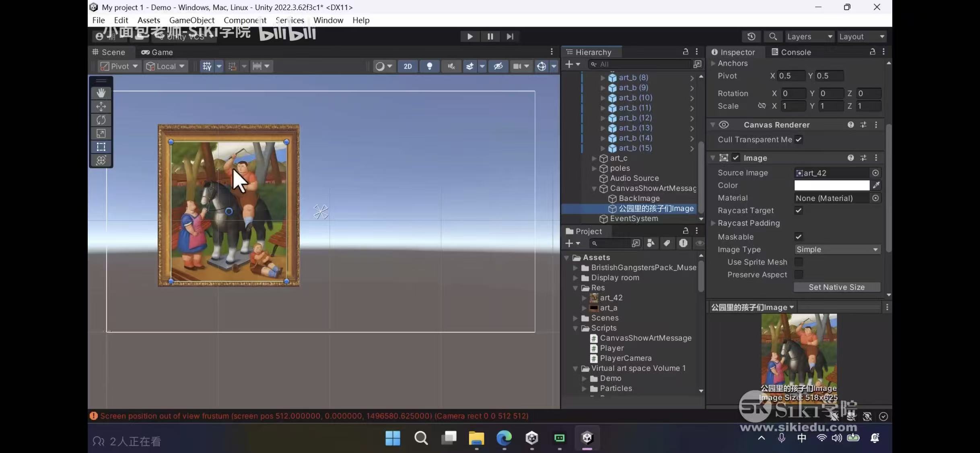Viewport: 980px width, 453px height.
Task: Click the Step frame button
Action: coord(510,37)
